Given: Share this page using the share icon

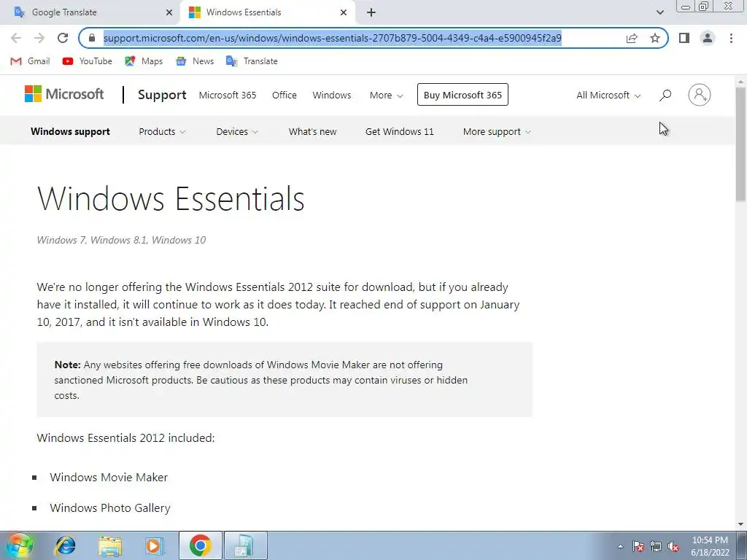Looking at the screenshot, I should pyautogui.click(x=632, y=38).
